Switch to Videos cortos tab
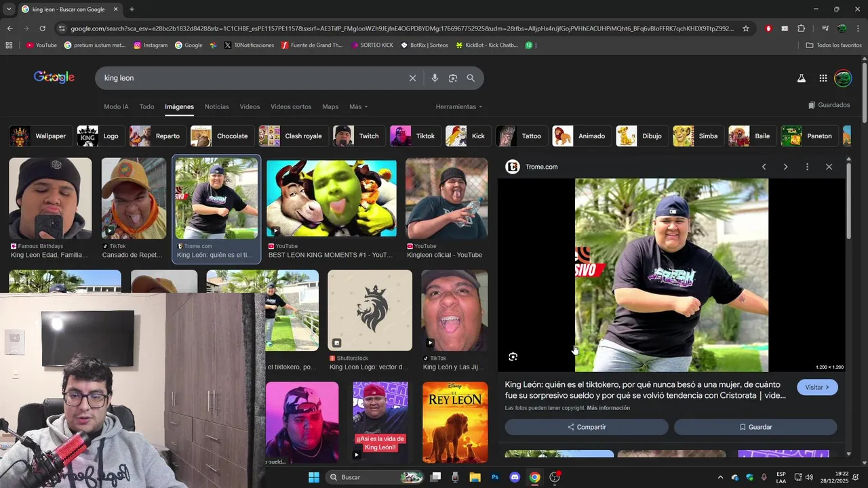The height and width of the screenshot is (488, 868). point(291,106)
